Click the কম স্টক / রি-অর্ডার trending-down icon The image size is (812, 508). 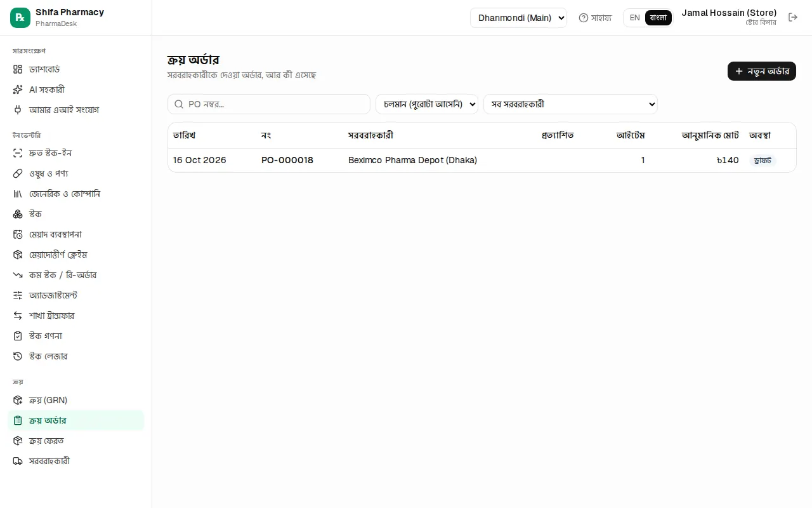click(18, 275)
